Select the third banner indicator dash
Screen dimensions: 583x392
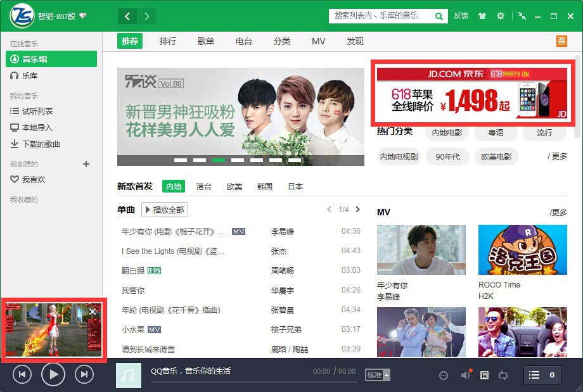(x=219, y=160)
